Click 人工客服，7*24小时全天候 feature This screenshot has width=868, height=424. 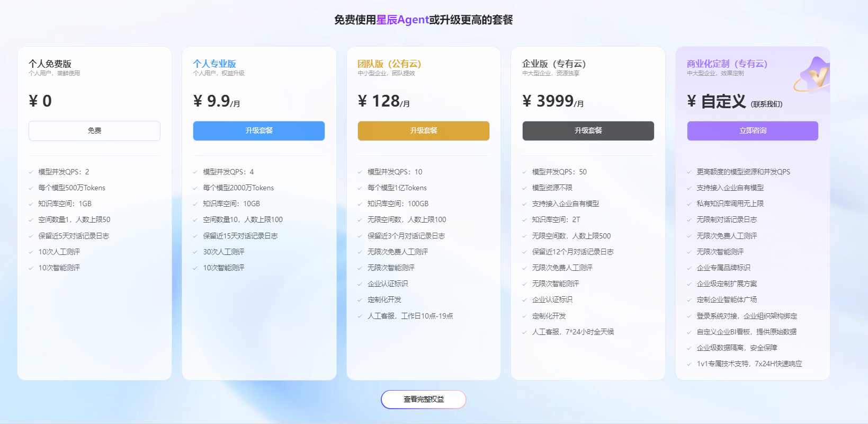tap(573, 332)
